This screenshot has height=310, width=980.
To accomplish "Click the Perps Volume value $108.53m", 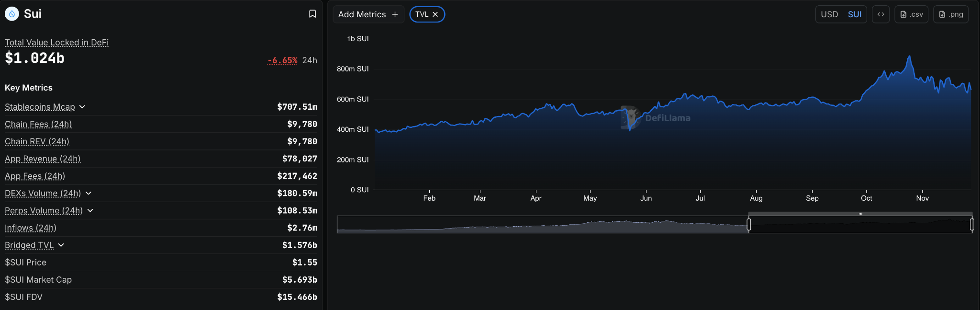I will (x=297, y=210).
